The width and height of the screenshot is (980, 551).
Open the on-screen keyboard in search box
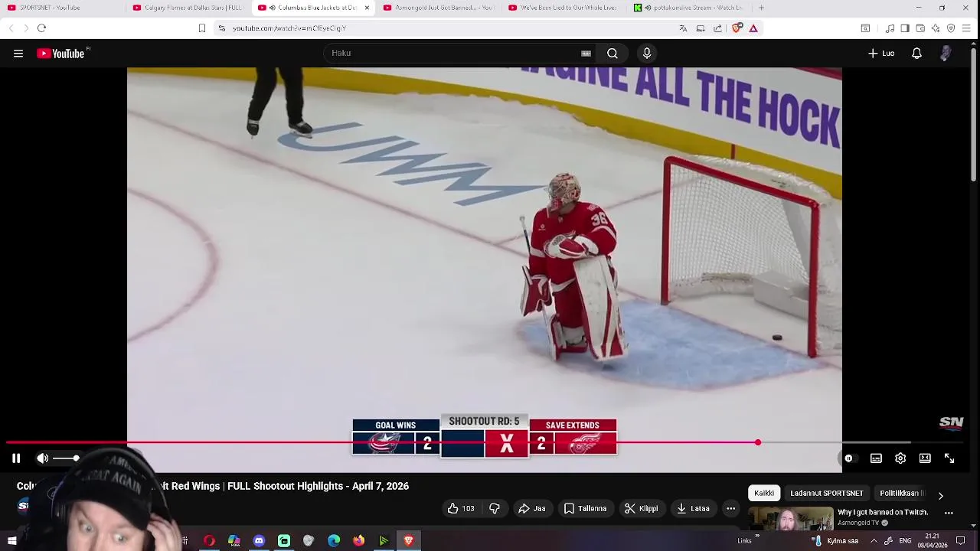[x=586, y=54]
